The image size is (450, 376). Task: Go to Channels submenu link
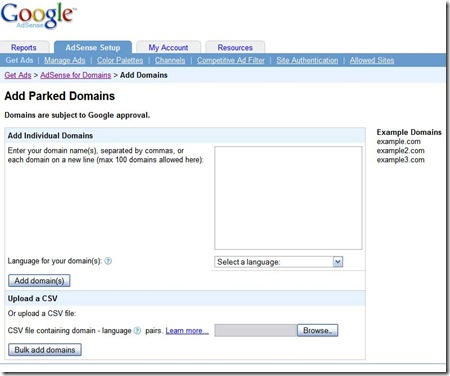(170, 60)
